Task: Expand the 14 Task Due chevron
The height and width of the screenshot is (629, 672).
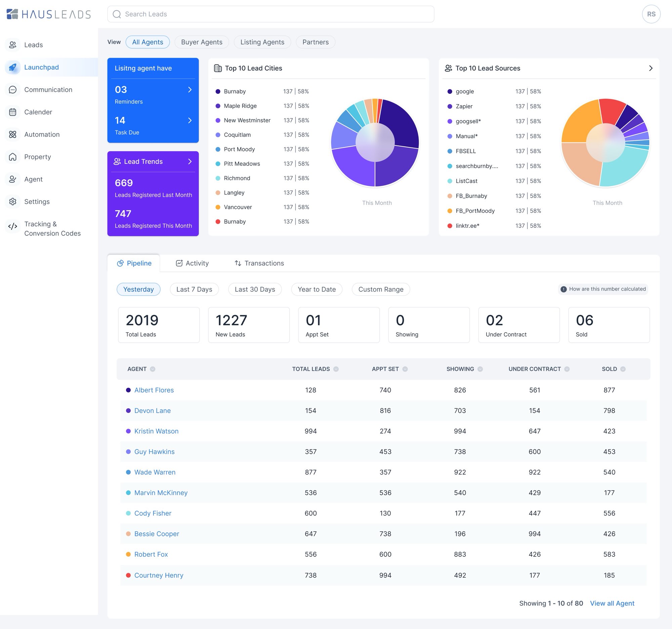Action: (x=190, y=121)
